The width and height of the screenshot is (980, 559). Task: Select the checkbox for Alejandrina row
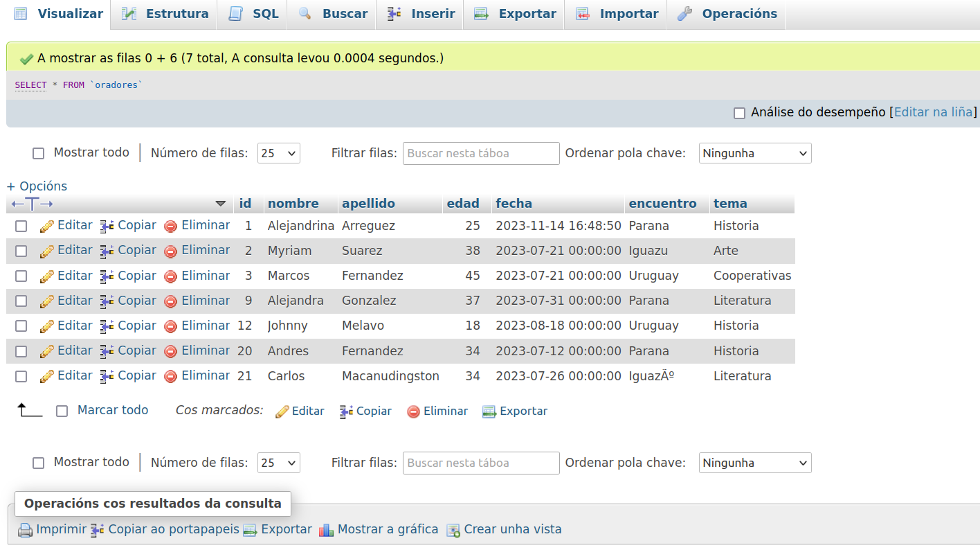pyautogui.click(x=21, y=226)
